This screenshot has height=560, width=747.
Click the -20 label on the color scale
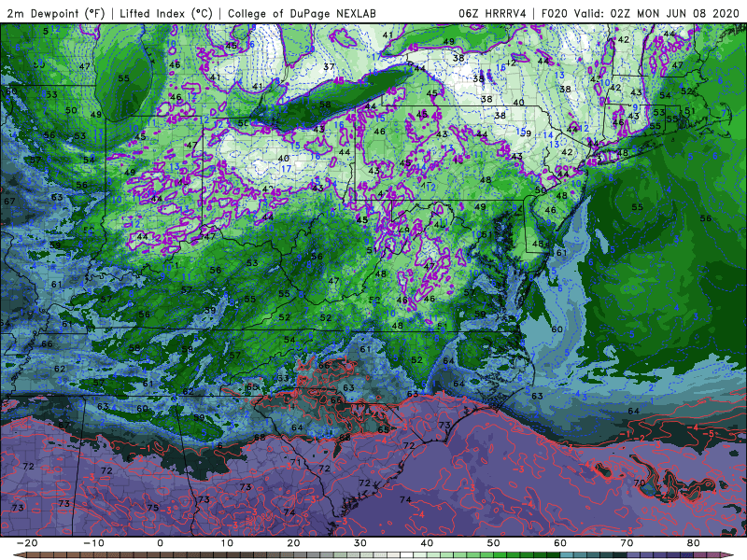coord(27,543)
